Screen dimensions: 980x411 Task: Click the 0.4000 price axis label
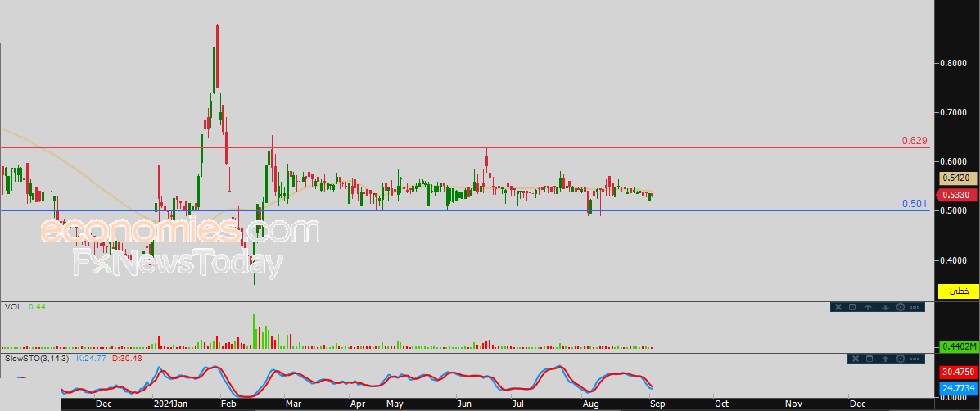point(954,260)
